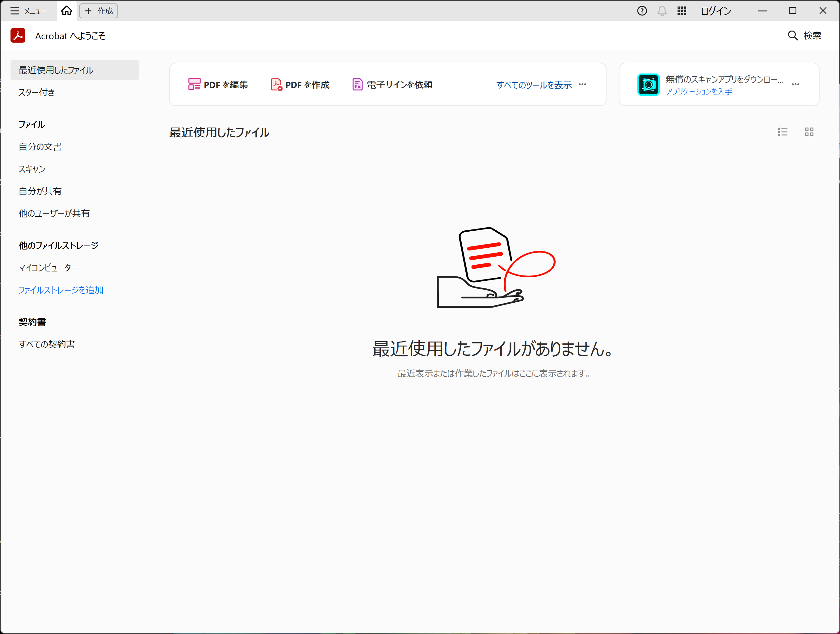Image resolution: width=840 pixels, height=634 pixels.
Task: Select スター付き in the sidebar
Action: point(37,92)
